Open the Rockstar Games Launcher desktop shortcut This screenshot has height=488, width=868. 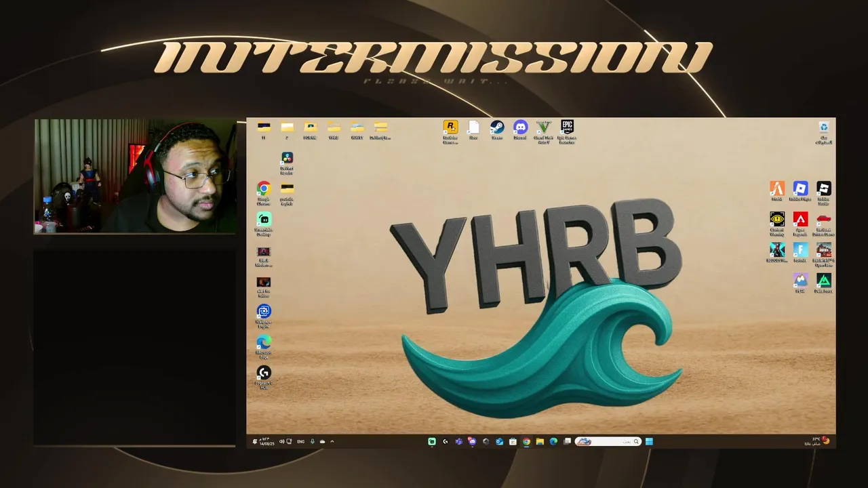pyautogui.click(x=450, y=131)
